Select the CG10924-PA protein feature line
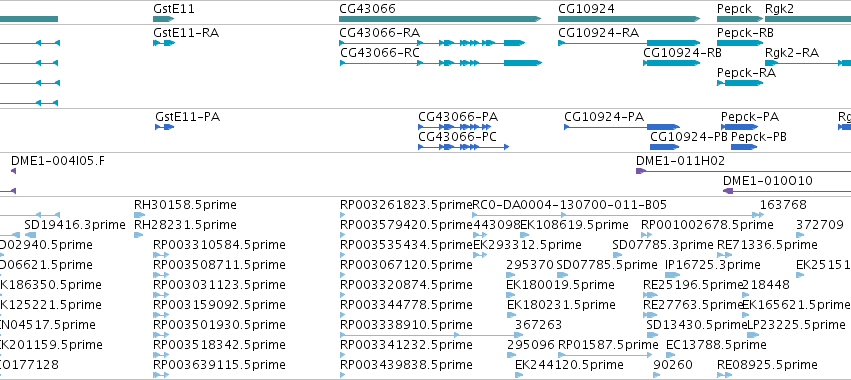This screenshot has width=851, height=380. [x=622, y=127]
